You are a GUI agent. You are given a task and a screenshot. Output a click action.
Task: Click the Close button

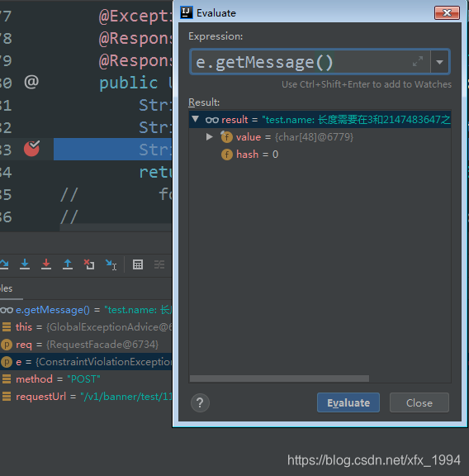coord(419,402)
